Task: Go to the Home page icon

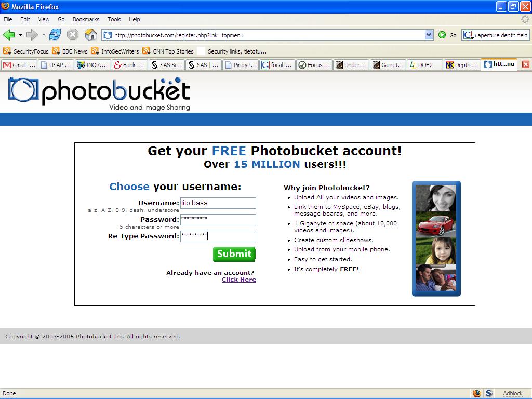Action: pos(90,35)
